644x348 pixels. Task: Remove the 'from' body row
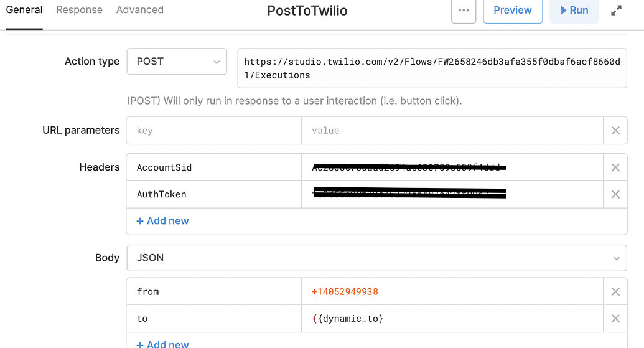[615, 292]
